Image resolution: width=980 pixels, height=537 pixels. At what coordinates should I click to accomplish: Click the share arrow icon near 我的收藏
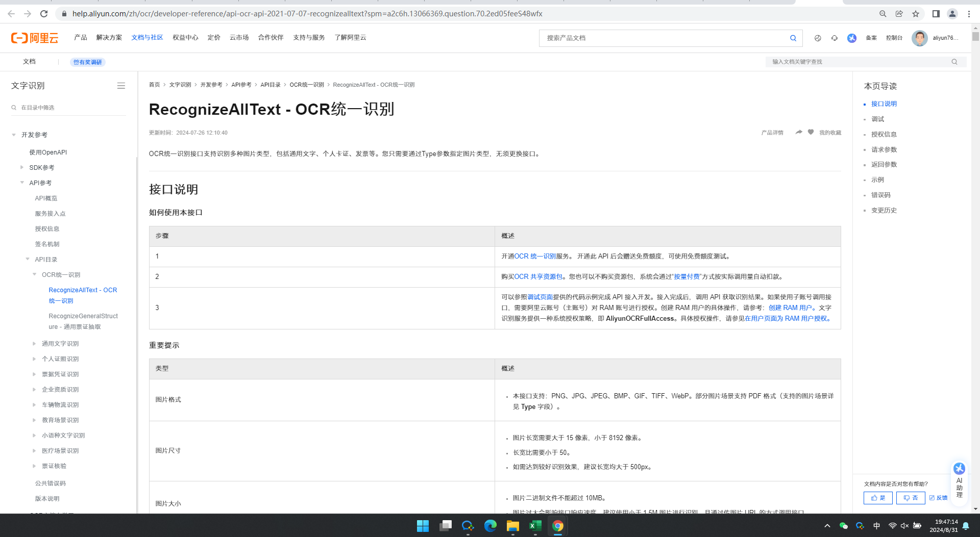pos(798,132)
